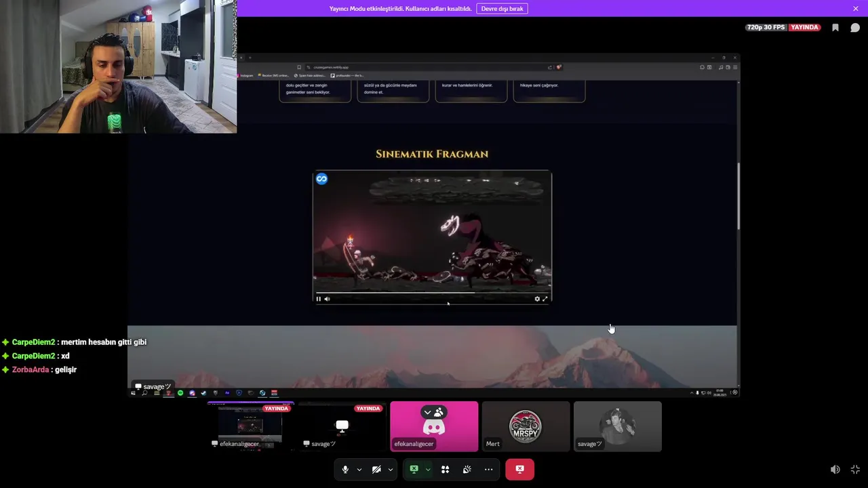Disconnect from the call with red button
The width and height of the screenshot is (868, 488).
point(519,469)
